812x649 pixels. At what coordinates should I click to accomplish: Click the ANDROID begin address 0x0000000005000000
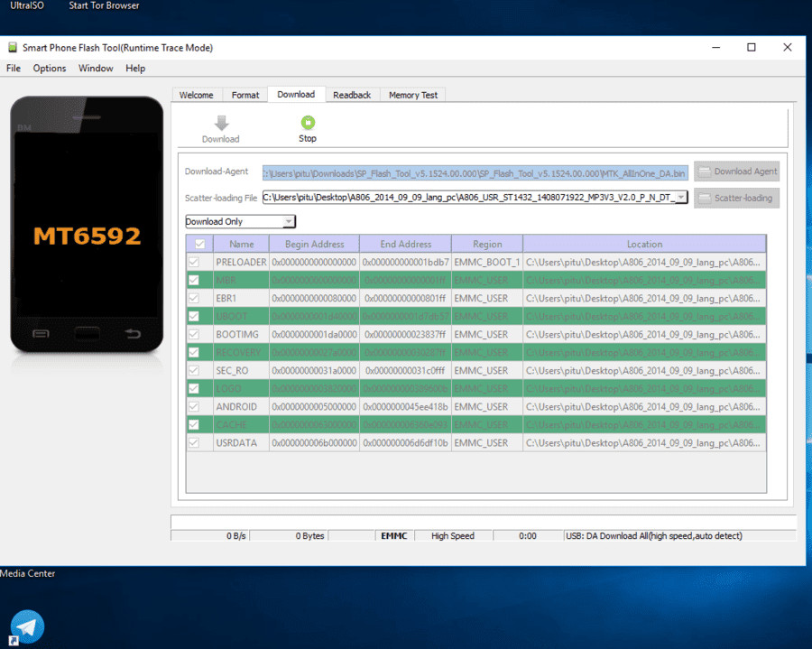(x=314, y=406)
